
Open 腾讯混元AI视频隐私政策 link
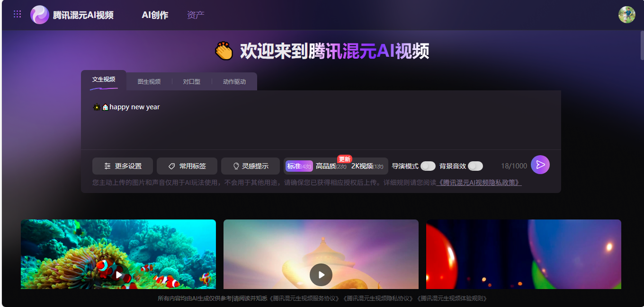pyautogui.click(x=479, y=182)
